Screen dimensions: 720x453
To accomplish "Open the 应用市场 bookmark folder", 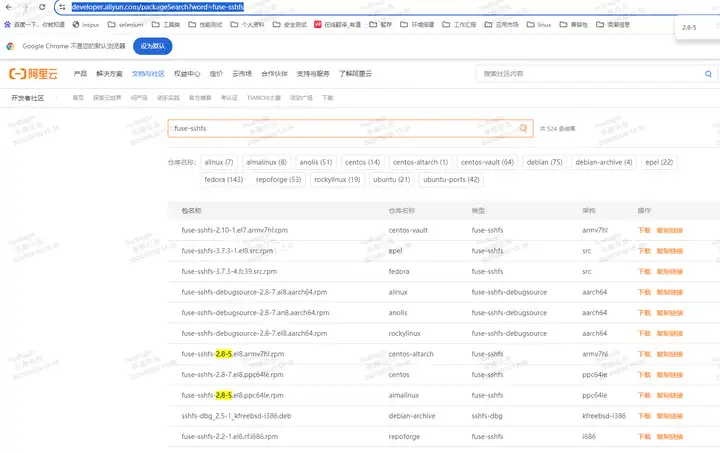I will (501, 25).
